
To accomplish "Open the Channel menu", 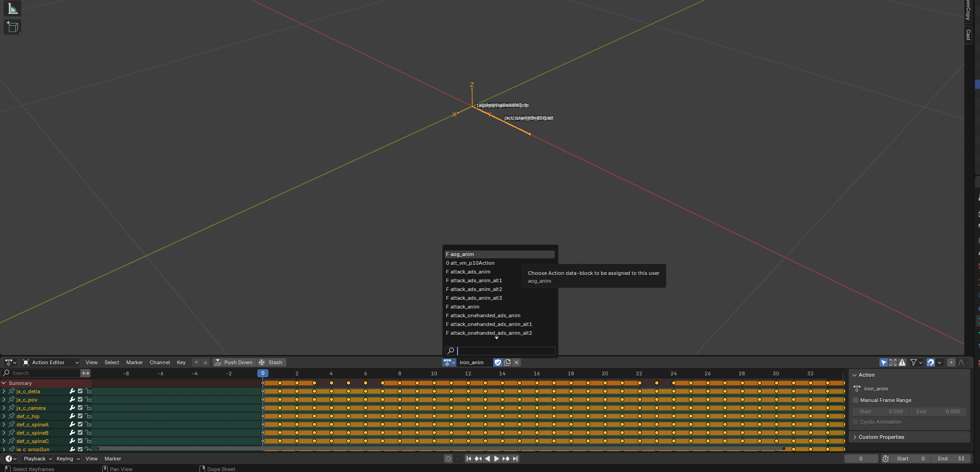I will [x=159, y=362].
